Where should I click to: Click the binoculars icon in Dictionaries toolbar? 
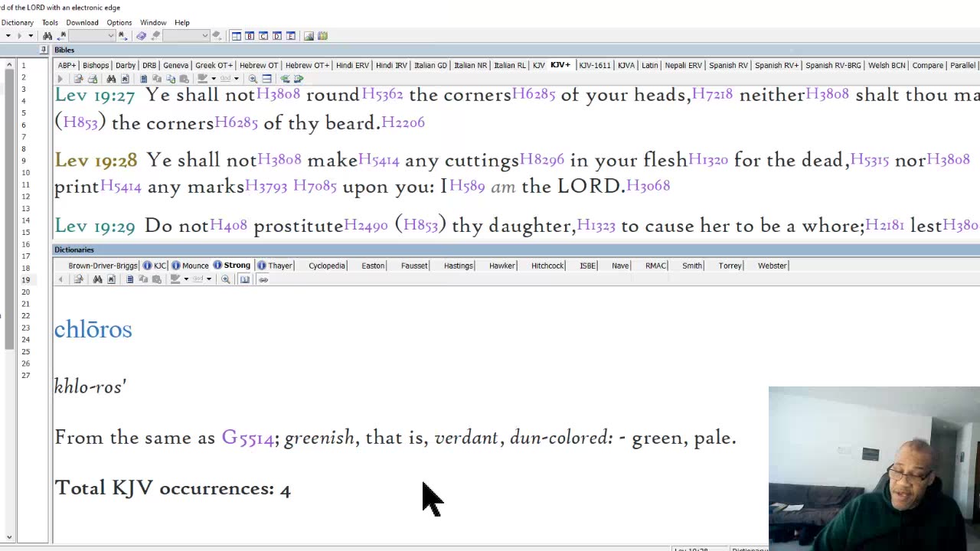click(97, 279)
